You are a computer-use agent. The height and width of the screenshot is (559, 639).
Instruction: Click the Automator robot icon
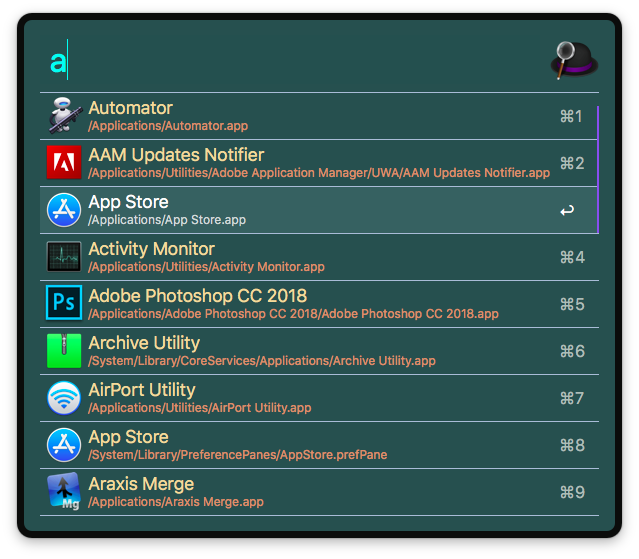pos(64,116)
